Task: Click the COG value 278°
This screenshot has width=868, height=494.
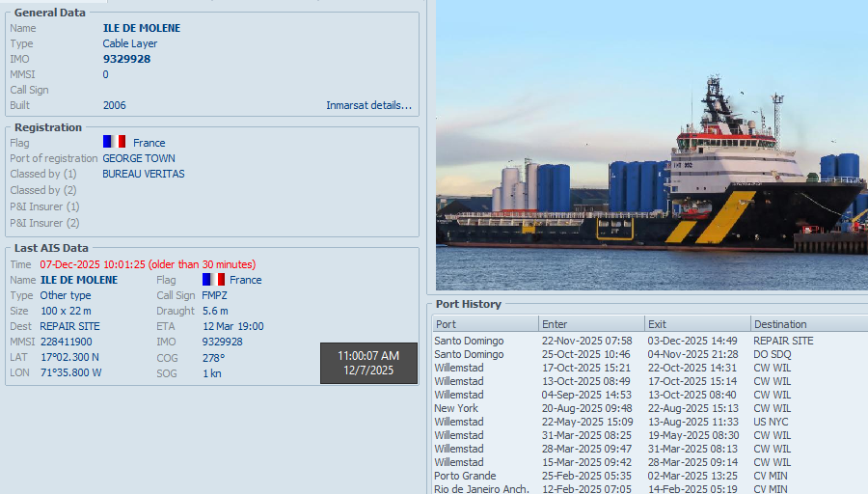Action: click(x=214, y=358)
